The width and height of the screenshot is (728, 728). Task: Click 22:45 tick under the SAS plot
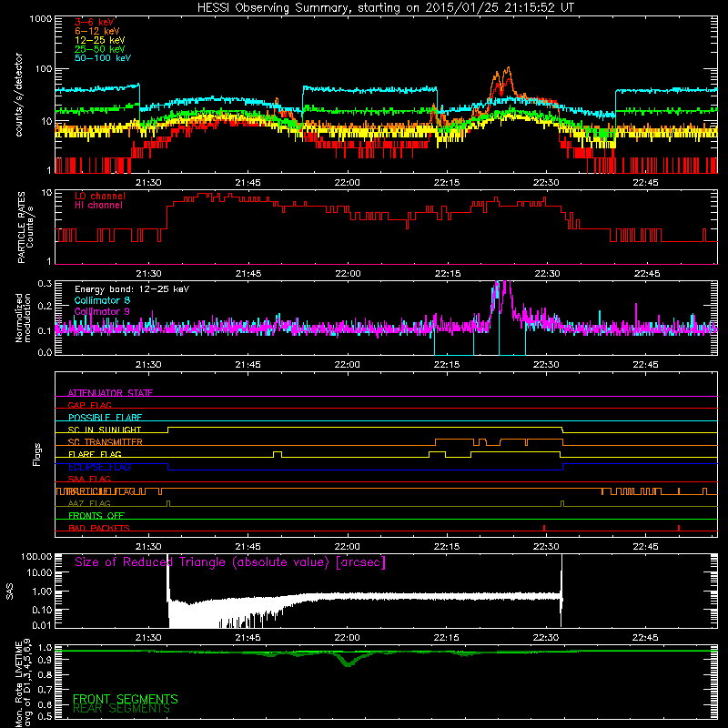(x=645, y=638)
